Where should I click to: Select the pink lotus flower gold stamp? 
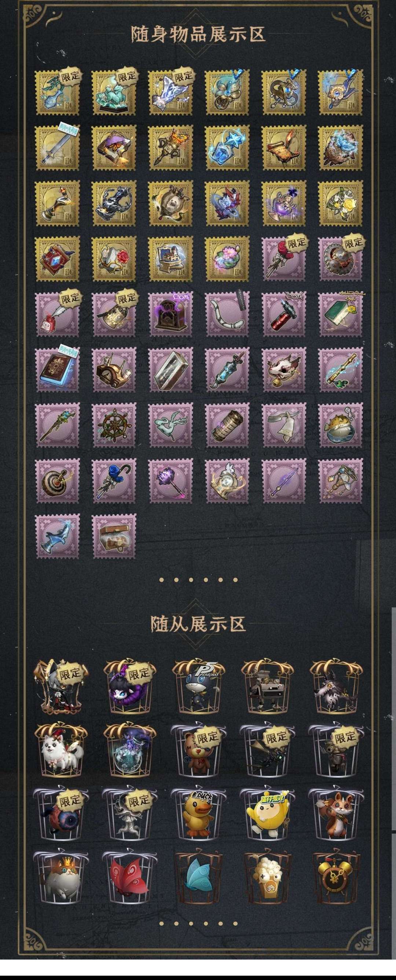[227, 259]
